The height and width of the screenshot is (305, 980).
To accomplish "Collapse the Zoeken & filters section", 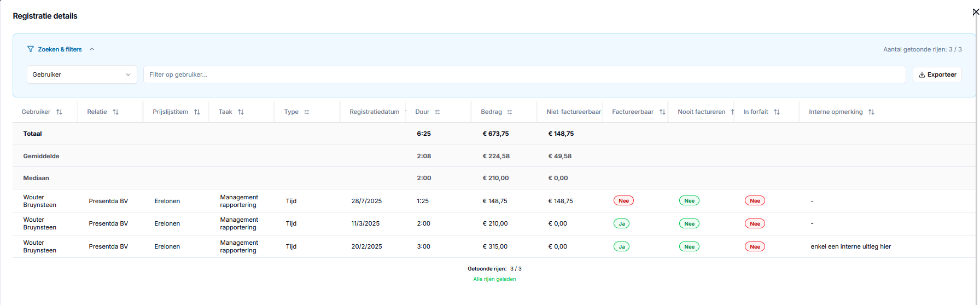I will click(92, 49).
